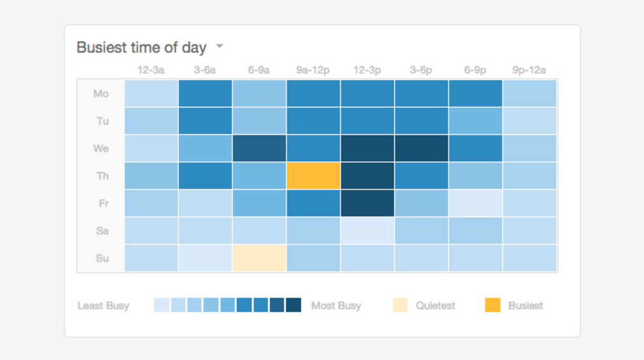Screen dimensions: 644x360
Task: Click the 9a-12p column header
Action: click(x=313, y=70)
